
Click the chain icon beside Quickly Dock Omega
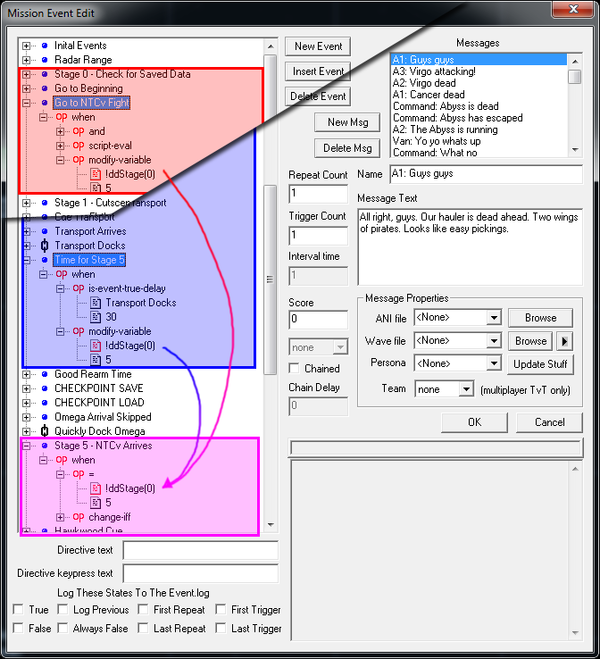tap(44, 431)
